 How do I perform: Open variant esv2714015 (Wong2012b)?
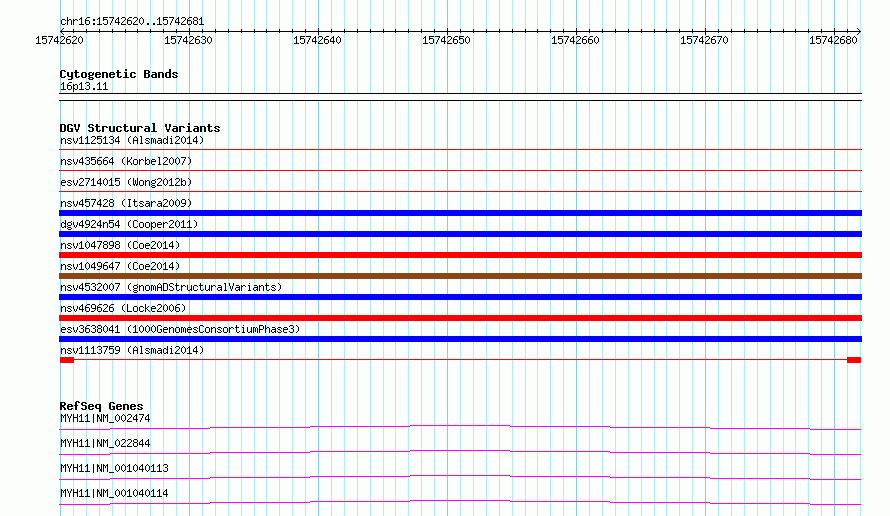(x=126, y=182)
